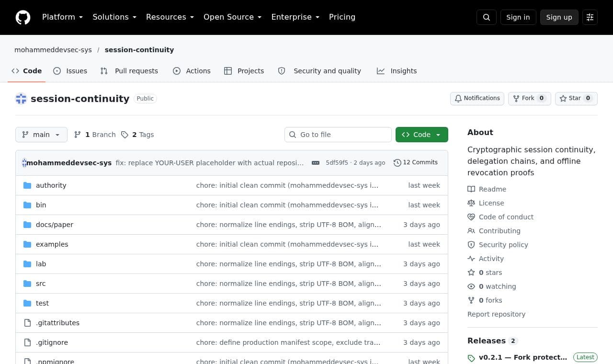The image size is (613, 364).
Task: Open the 5df59f5 commit hash link
Action: pos(337,163)
